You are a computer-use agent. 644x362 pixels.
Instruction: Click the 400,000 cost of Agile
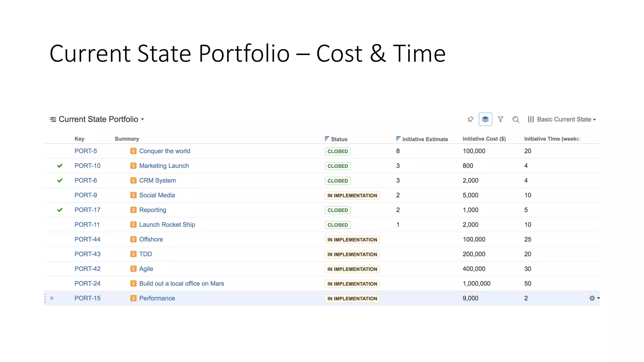click(x=474, y=269)
